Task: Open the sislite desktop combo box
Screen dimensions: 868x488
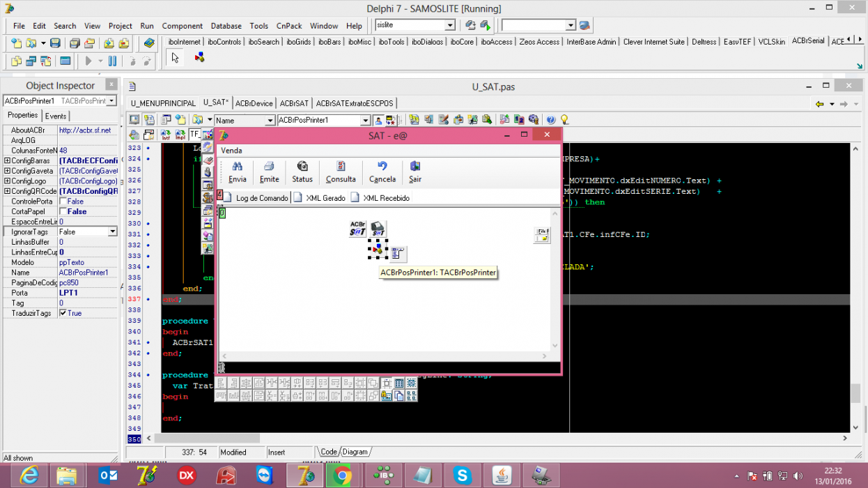Action: 450,25
